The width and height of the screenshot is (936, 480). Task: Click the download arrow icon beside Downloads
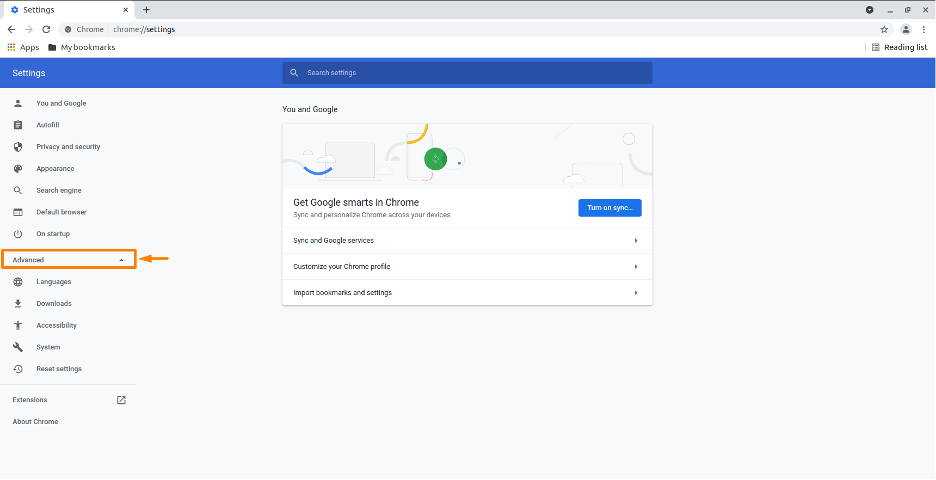point(18,303)
